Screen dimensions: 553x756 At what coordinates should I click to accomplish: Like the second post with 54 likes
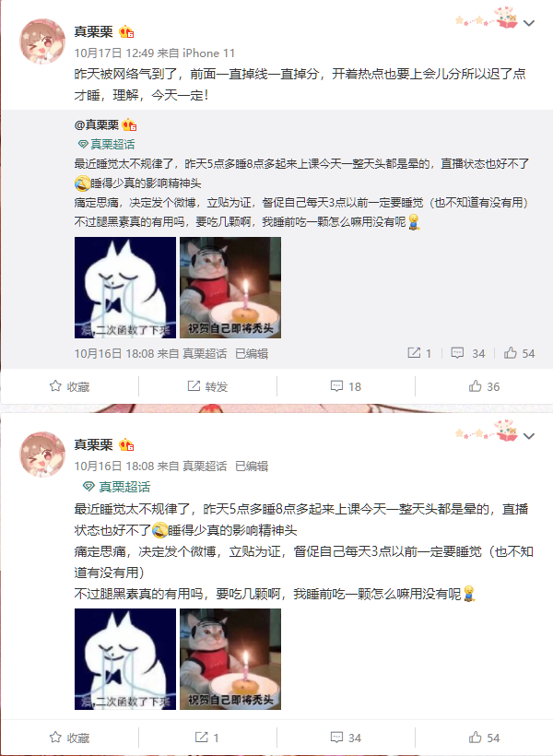(x=484, y=738)
